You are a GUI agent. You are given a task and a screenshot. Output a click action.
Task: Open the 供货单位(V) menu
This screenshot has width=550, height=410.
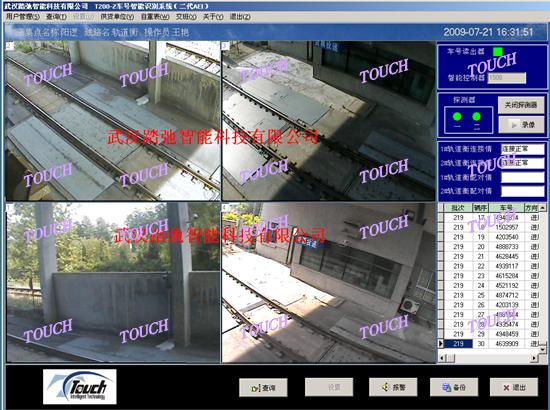(x=117, y=16)
